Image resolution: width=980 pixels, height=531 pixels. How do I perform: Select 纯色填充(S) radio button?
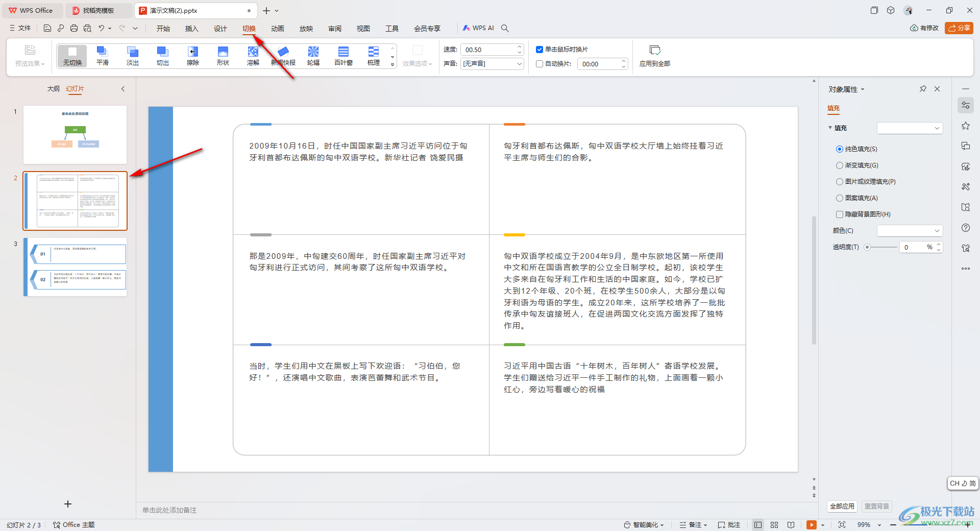point(840,149)
